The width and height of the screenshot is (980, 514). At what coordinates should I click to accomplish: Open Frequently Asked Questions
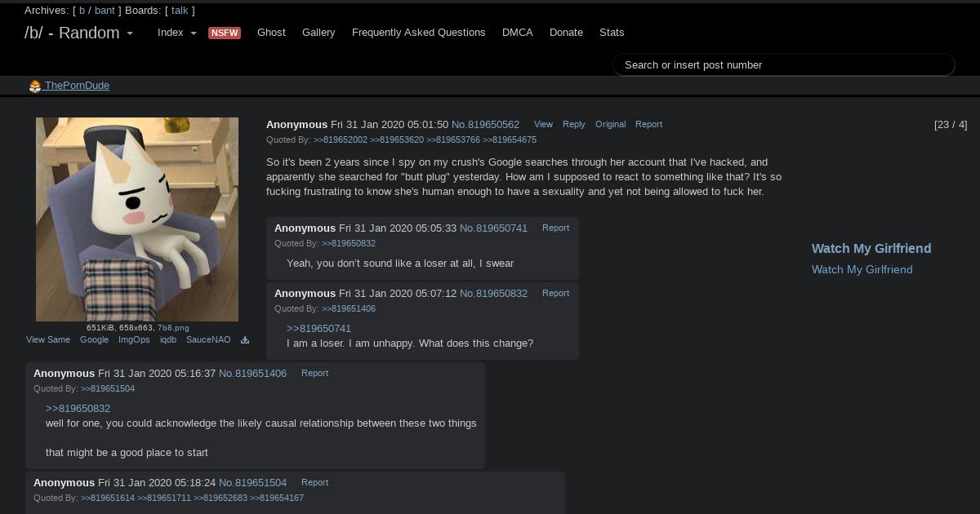[x=419, y=33]
